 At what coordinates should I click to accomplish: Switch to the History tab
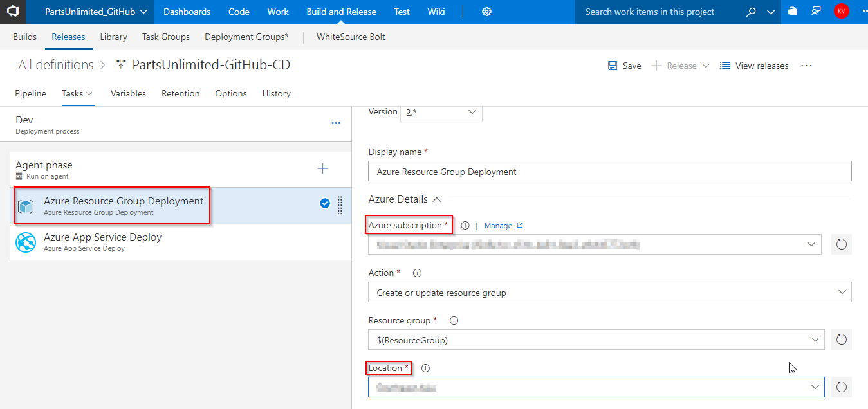(277, 93)
